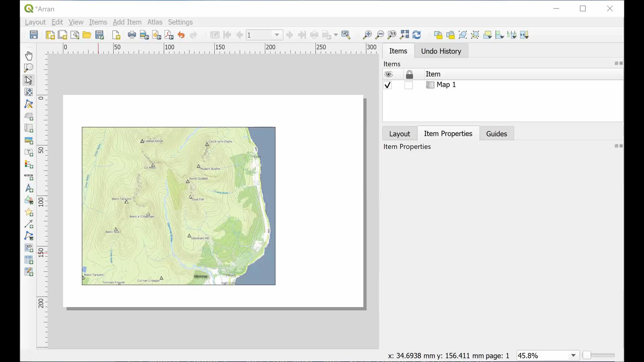Undo the last layout change
This screenshot has width=644, height=362.
[181, 35]
